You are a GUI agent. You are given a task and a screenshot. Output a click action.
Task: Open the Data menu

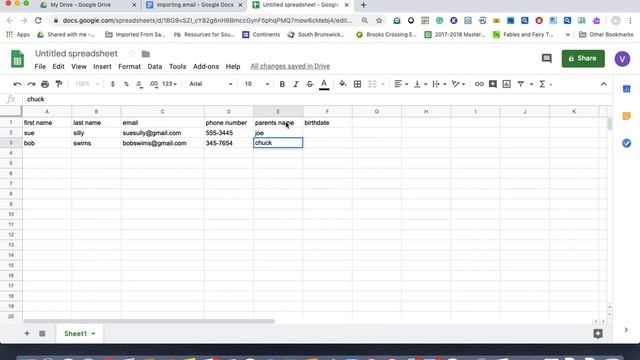(155, 67)
